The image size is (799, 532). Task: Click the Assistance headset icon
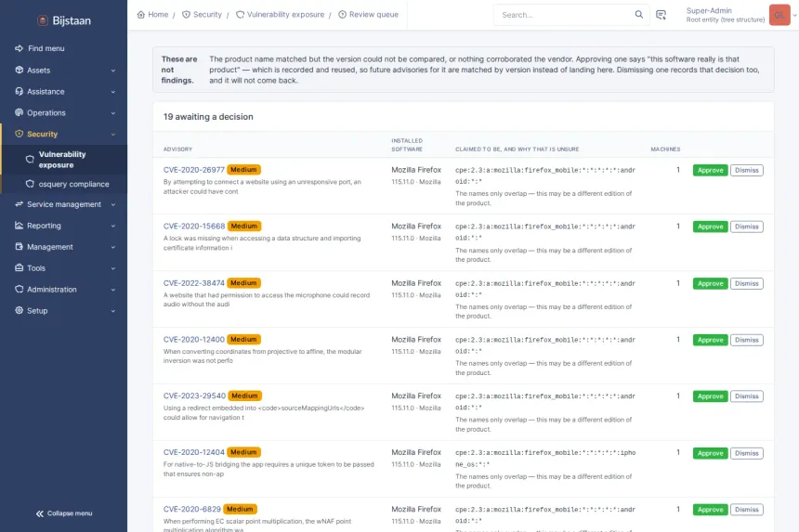19,91
